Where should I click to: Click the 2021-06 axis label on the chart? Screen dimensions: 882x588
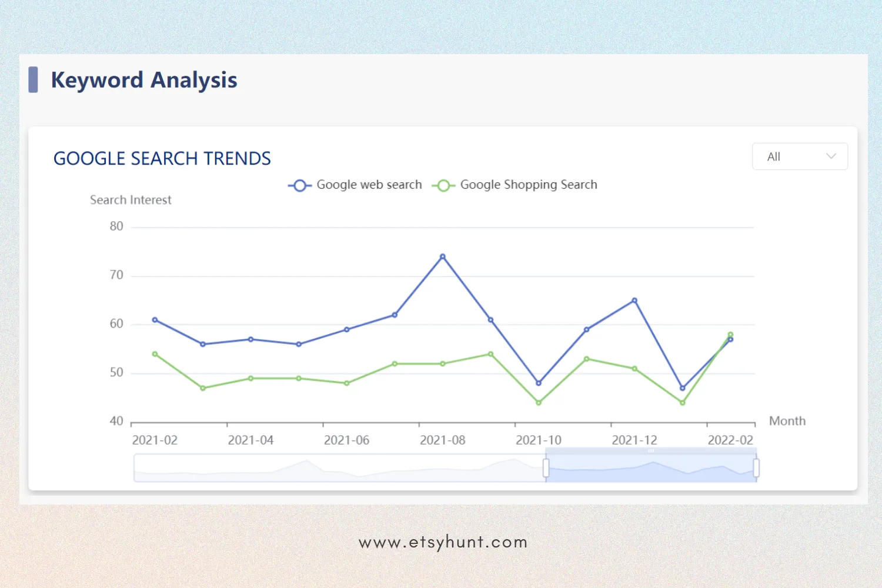346,440
